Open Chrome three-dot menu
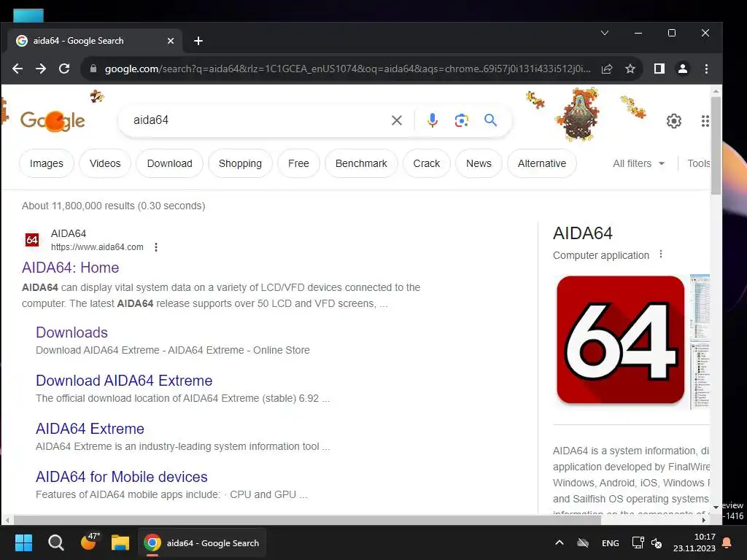This screenshot has height=560, width=747. [706, 69]
